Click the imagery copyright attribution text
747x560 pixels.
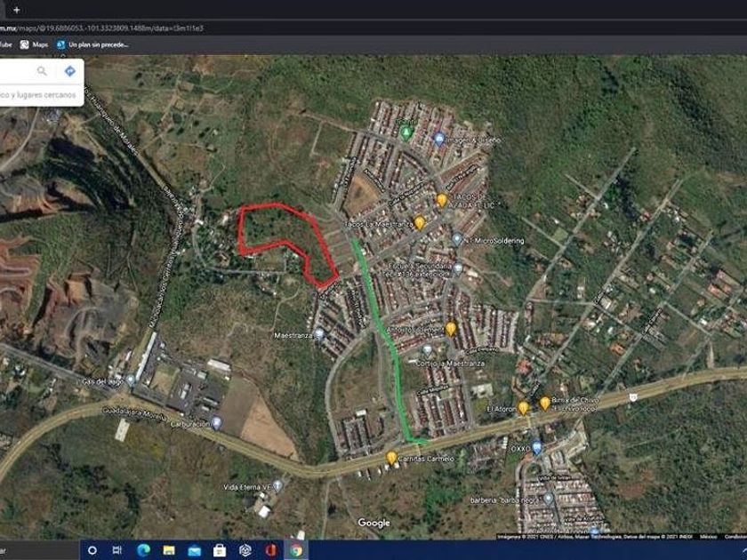(595, 537)
